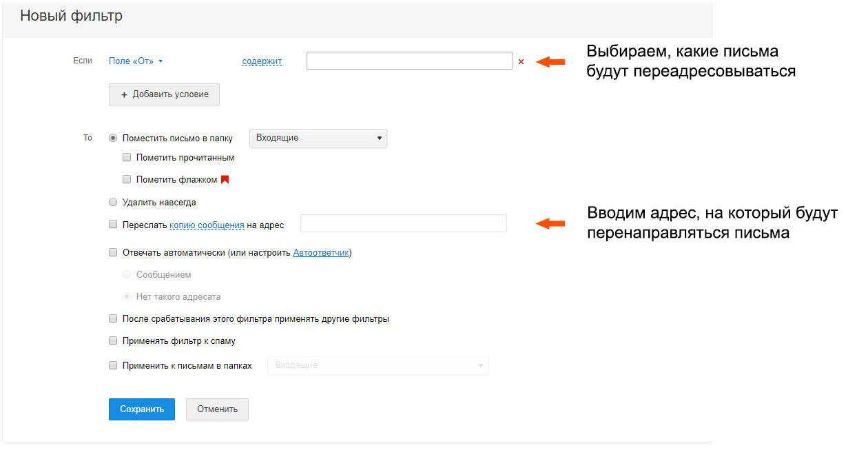Enable the «Отвечать автоматически» checkbox

[x=113, y=253]
